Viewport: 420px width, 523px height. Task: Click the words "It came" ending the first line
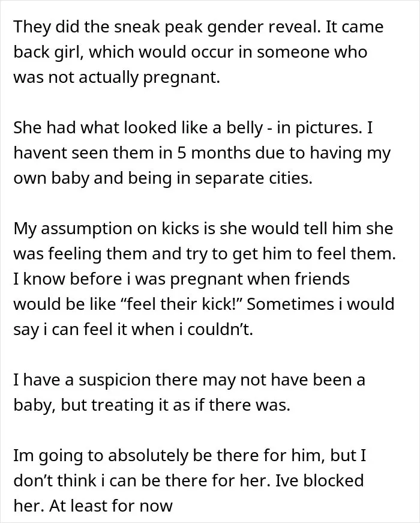(x=355, y=28)
